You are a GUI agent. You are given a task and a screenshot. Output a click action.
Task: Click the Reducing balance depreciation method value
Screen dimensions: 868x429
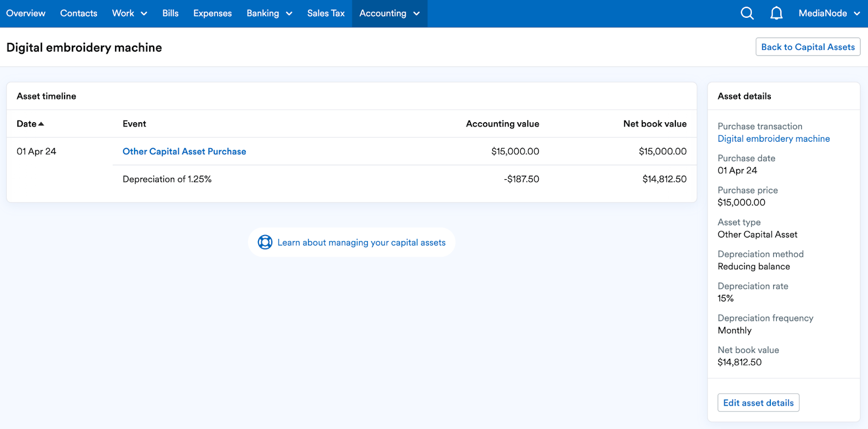tap(754, 267)
